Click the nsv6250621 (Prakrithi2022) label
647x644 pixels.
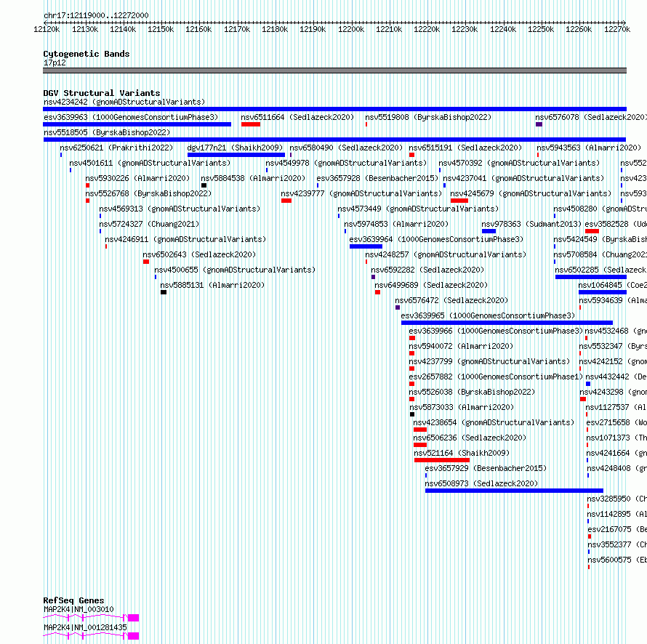click(116, 148)
